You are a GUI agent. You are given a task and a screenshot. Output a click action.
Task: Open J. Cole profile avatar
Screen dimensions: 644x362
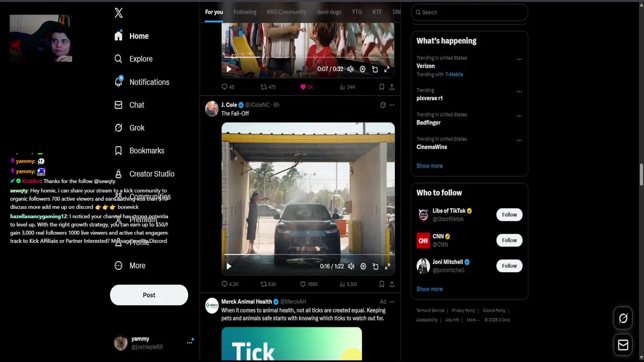click(x=212, y=108)
